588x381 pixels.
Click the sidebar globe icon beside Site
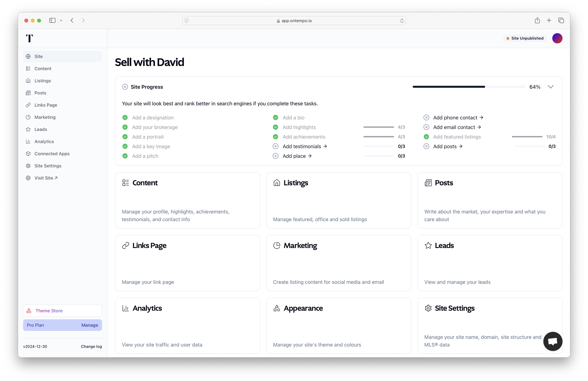28,56
